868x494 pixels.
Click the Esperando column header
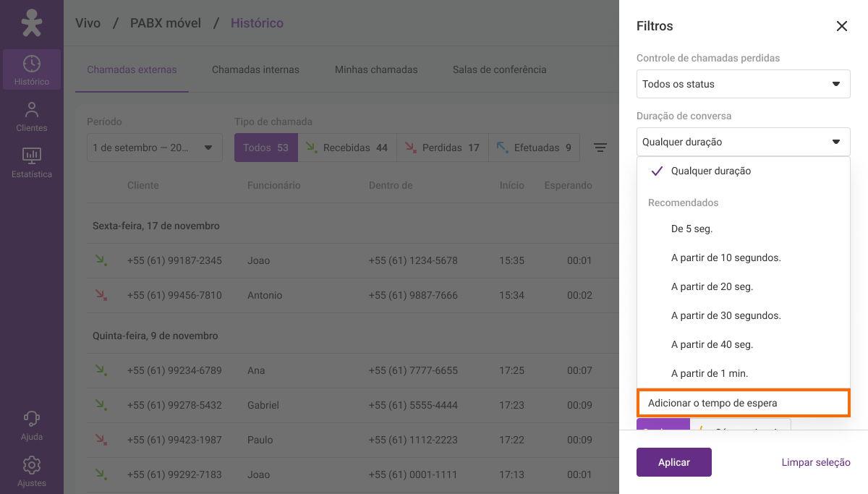coord(569,185)
